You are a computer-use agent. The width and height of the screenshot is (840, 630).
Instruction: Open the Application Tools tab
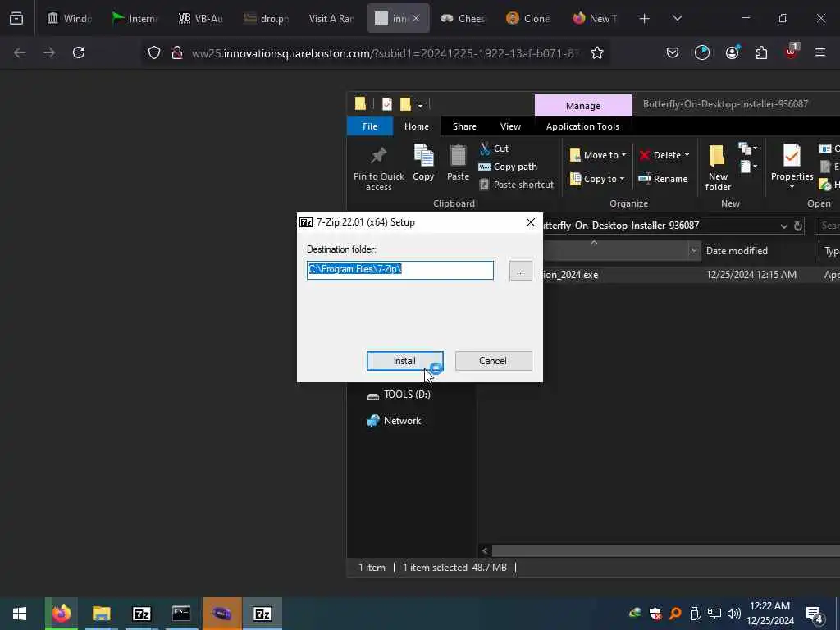583,126
